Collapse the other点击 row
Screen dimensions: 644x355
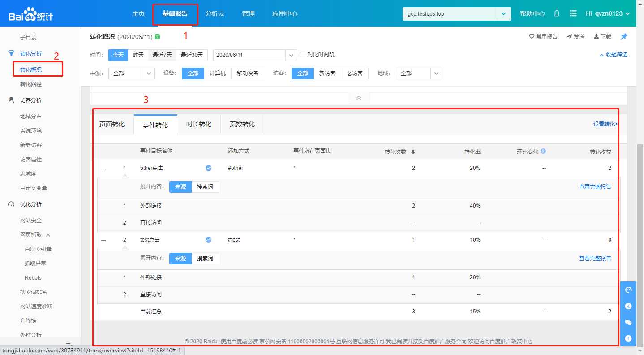click(103, 169)
